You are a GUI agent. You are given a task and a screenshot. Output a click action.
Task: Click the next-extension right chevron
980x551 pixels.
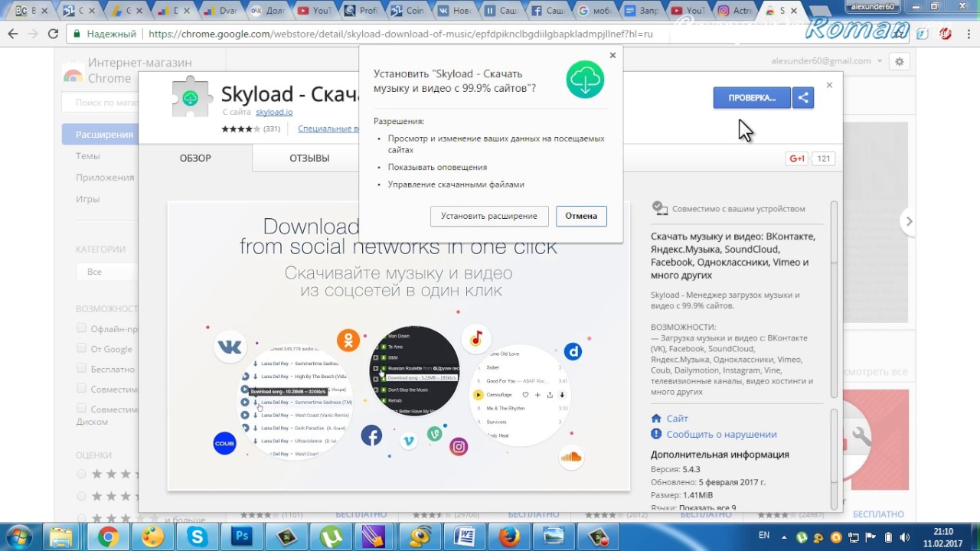click(909, 221)
